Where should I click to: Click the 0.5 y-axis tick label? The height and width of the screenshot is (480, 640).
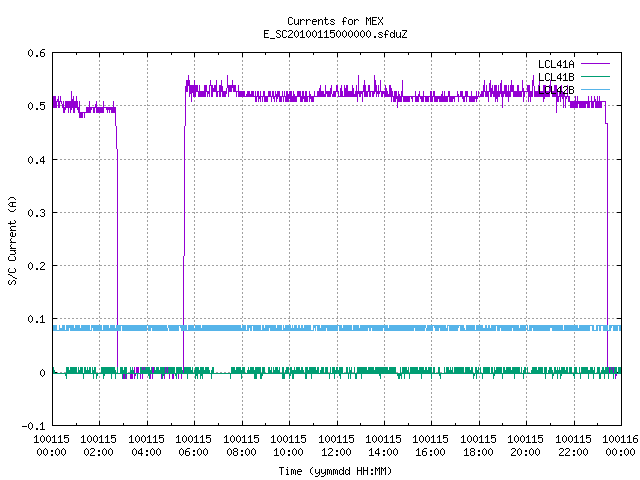pos(36,106)
